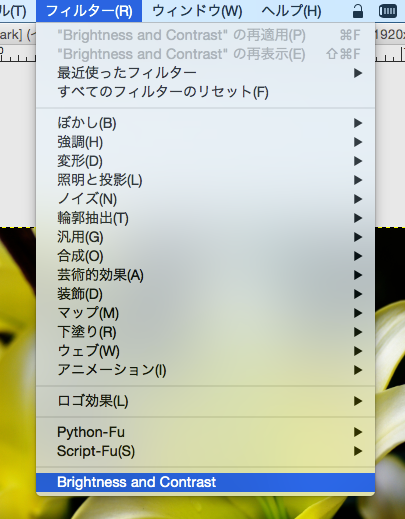Open the 輪郭抽出(T) submenu
The width and height of the screenshot is (405, 519).
pyautogui.click(x=205, y=218)
